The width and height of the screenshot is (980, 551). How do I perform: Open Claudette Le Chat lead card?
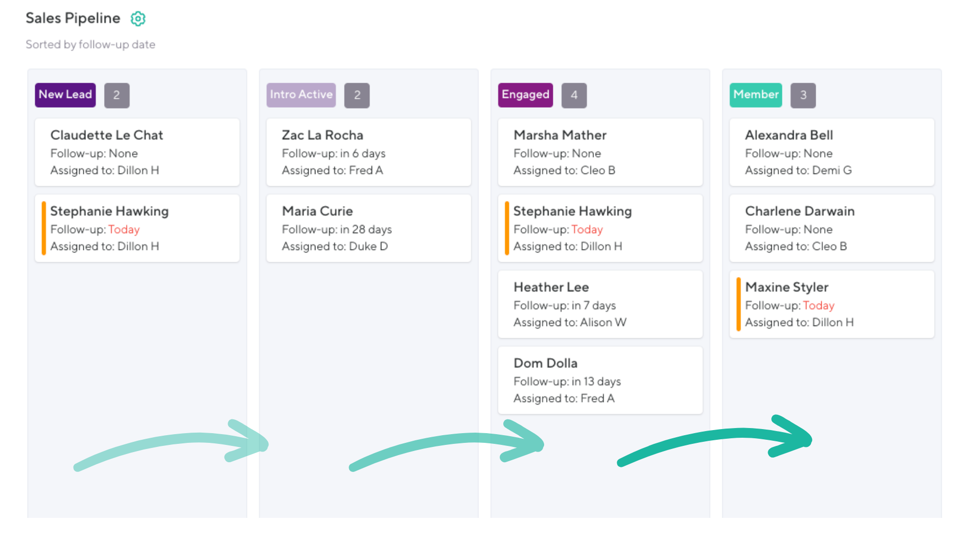(137, 152)
